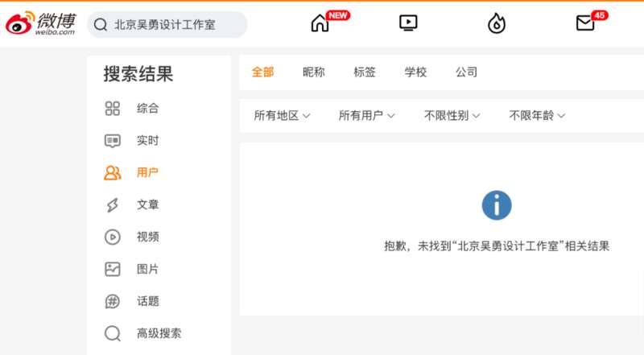Screen dimensions: 644x355
Task: Expand the 不限年龄 dropdown
Action: click(x=537, y=115)
